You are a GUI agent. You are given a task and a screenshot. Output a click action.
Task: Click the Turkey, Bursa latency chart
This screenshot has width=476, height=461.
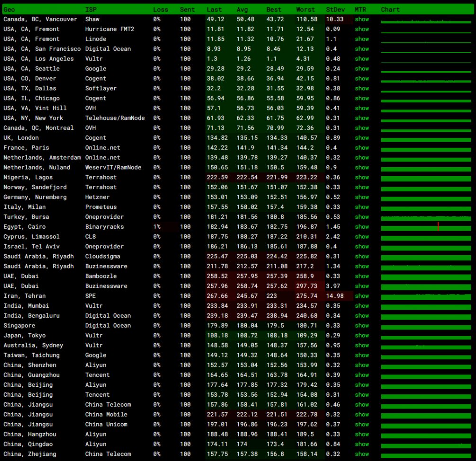[x=426, y=217]
